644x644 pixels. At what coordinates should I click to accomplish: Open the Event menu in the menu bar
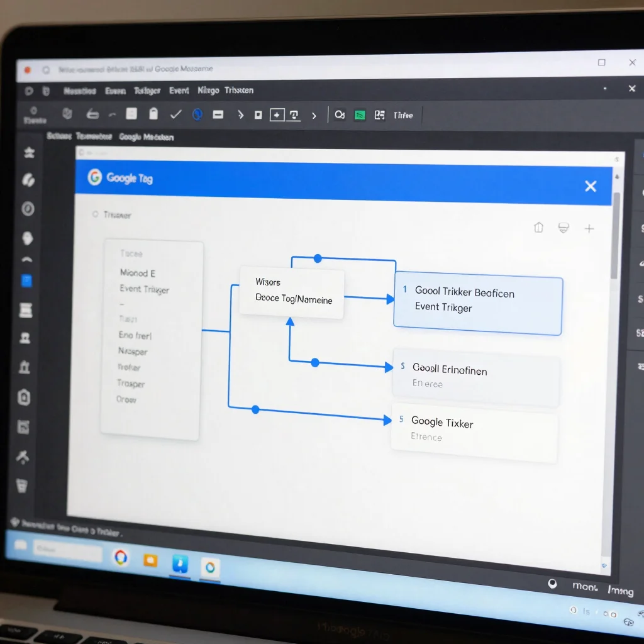click(179, 90)
